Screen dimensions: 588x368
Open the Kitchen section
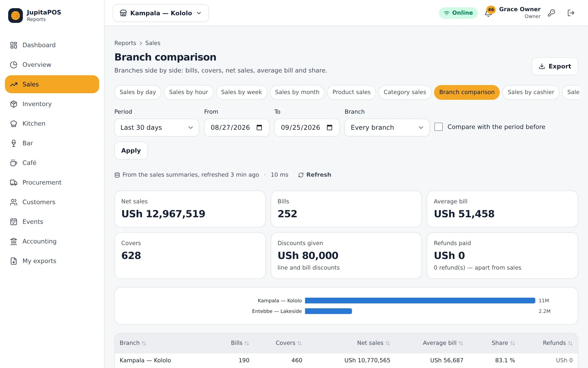pyautogui.click(x=52, y=123)
